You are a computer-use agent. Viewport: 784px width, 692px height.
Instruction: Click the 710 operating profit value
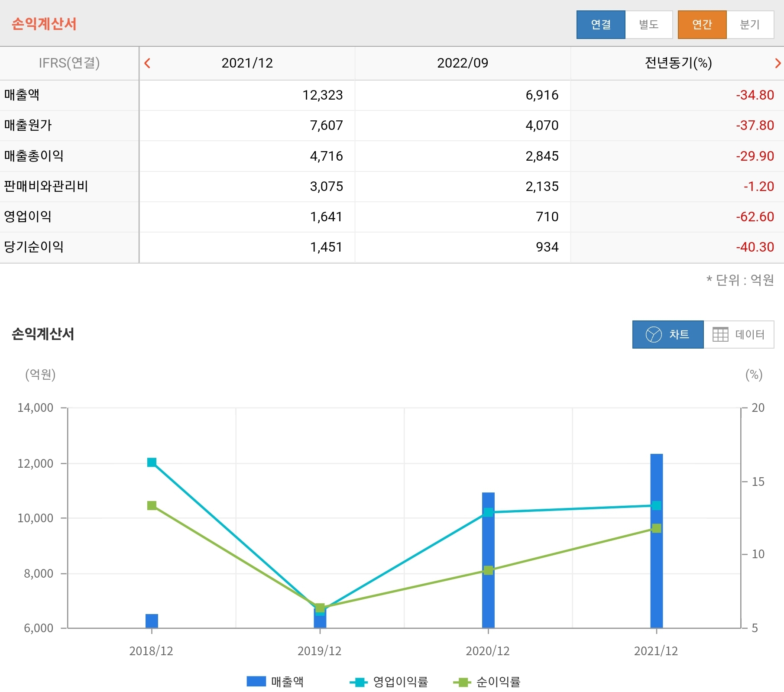pyautogui.click(x=547, y=217)
